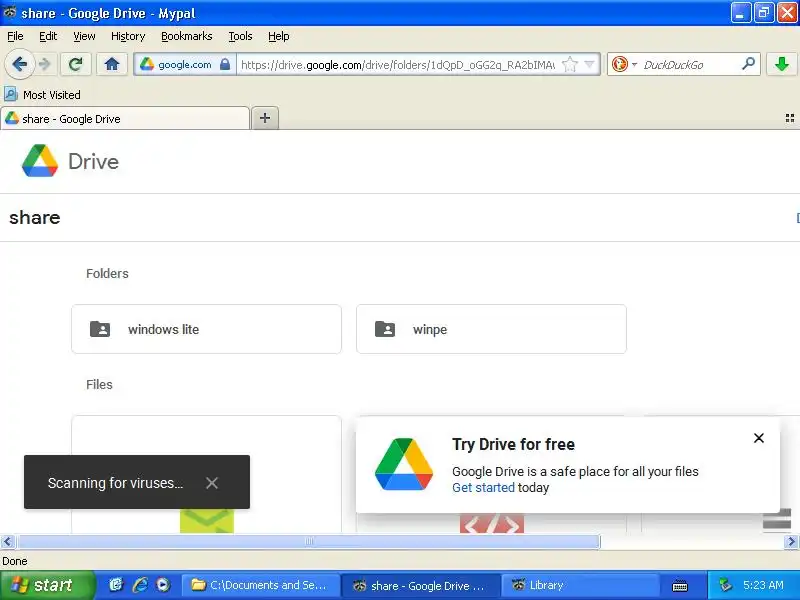Viewport: 800px width, 600px height.
Task: Click share - Google Drive taskbar button
Action: click(x=420, y=585)
